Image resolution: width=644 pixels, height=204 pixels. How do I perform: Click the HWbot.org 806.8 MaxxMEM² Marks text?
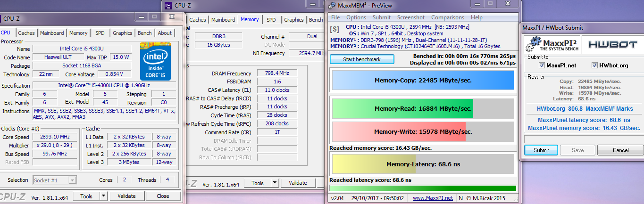[x=585, y=109]
